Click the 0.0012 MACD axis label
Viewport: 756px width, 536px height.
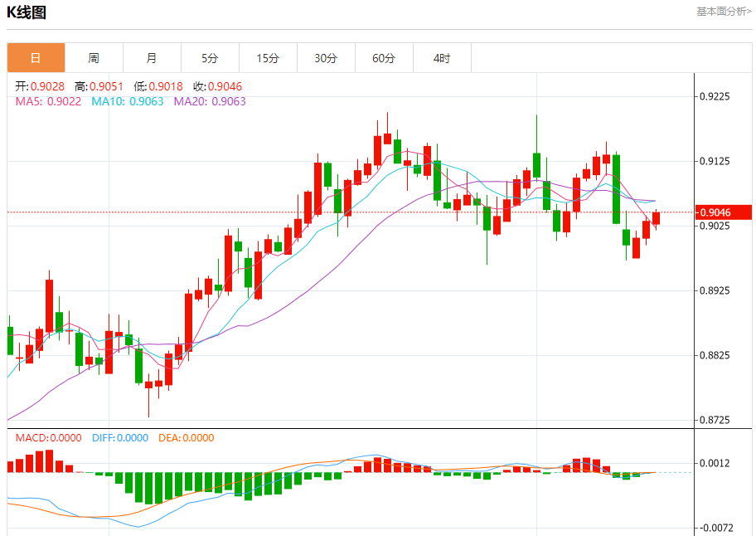pos(715,463)
